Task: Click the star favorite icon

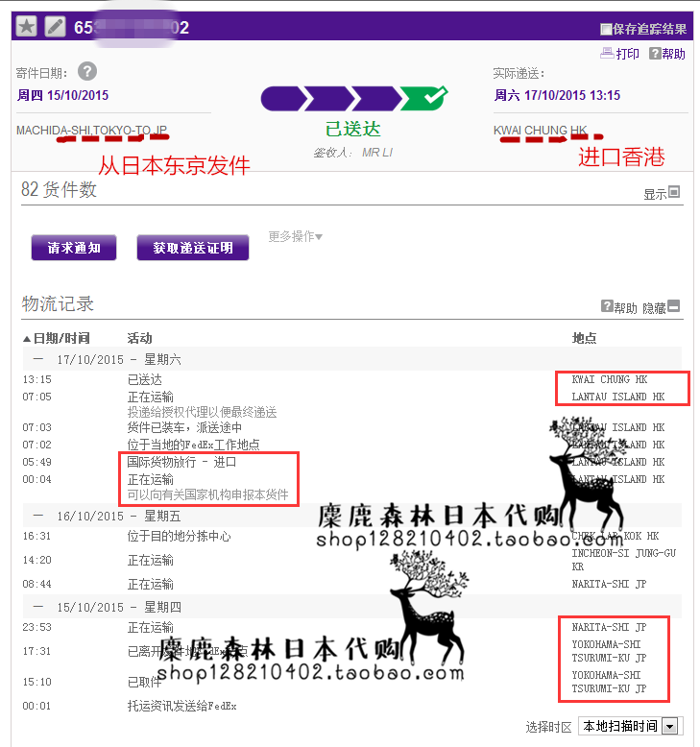Action: 27,27
